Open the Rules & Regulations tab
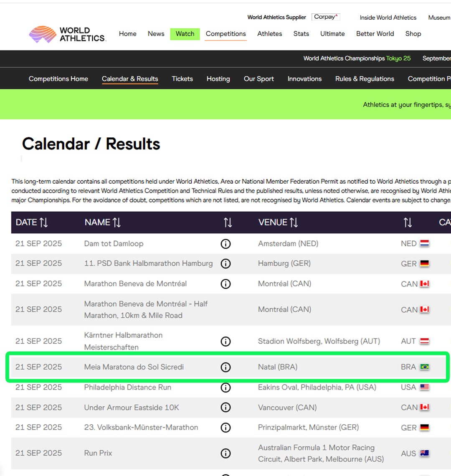 tap(365, 79)
